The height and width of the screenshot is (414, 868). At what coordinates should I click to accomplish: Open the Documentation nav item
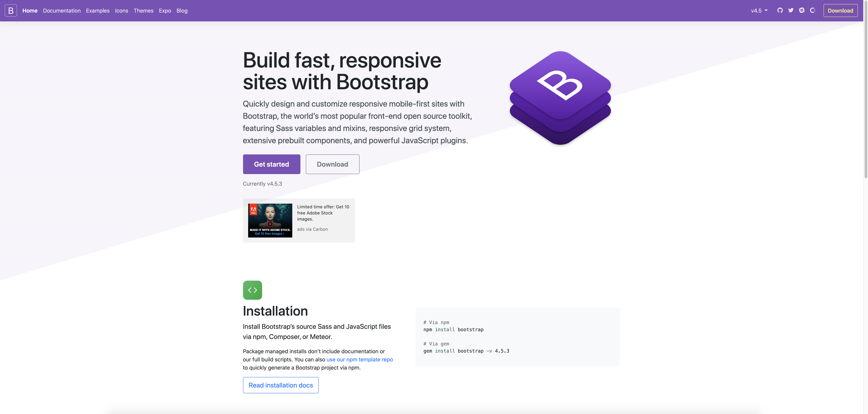click(x=62, y=11)
